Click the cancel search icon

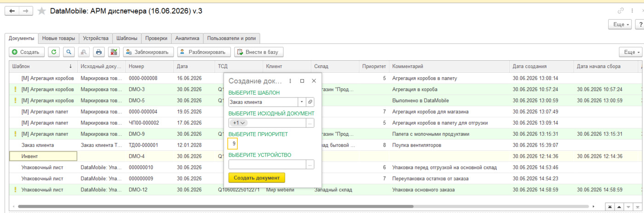click(x=83, y=52)
